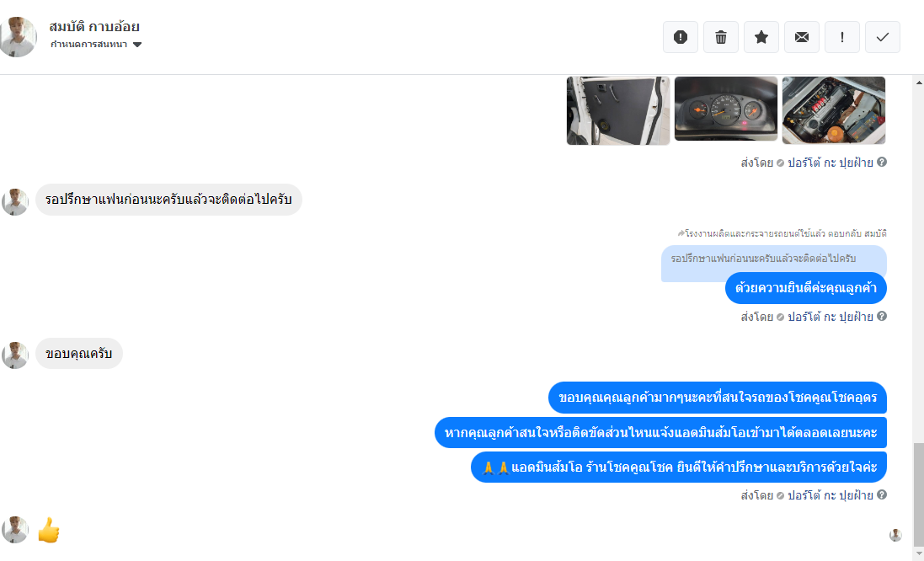The width and height of the screenshot is (924, 561).
Task: Mark conversation done with the checkmark icon
Action: coord(882,37)
